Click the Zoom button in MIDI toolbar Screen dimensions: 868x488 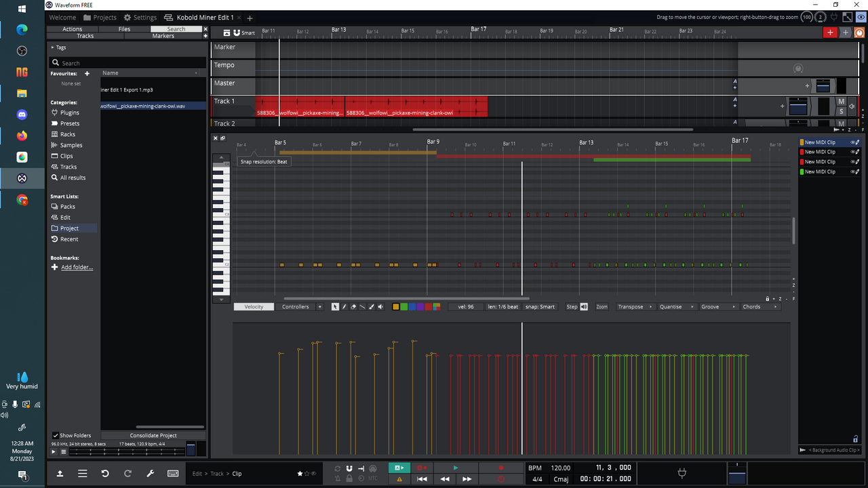point(602,307)
